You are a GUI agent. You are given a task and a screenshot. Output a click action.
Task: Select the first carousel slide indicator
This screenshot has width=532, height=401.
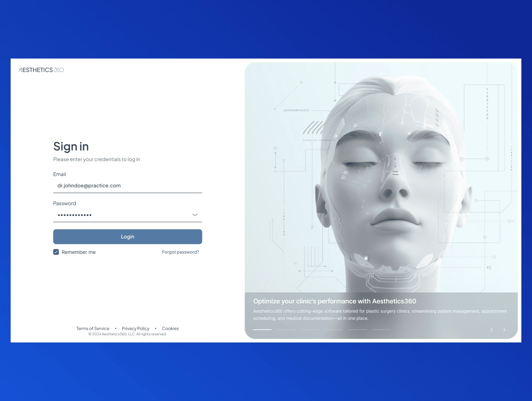(262, 330)
